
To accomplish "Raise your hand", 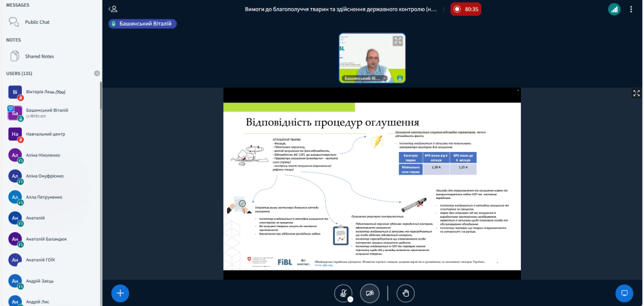I will 406,292.
